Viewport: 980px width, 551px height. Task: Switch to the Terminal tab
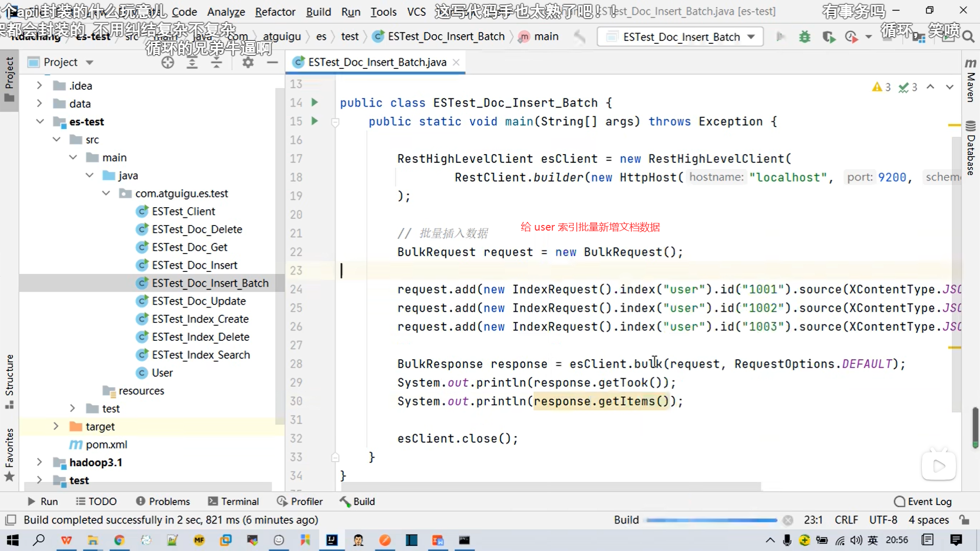click(x=233, y=502)
